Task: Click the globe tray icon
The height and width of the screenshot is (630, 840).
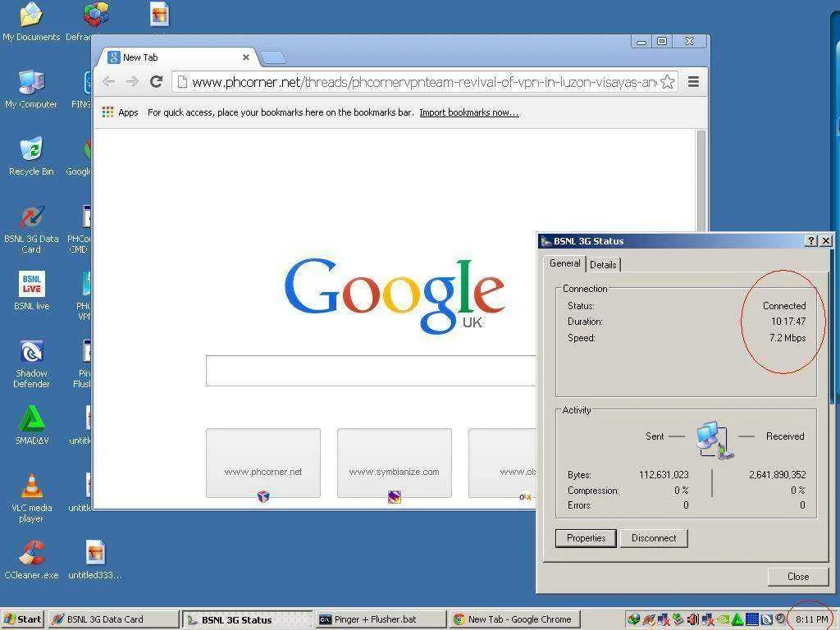Action: tap(634, 619)
